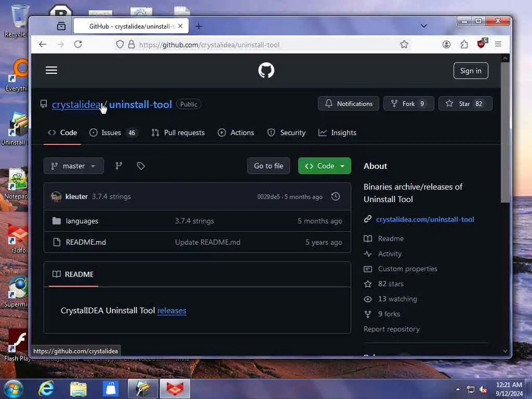Open the browser application menu
This screenshot has height=399, width=532.
(498, 45)
